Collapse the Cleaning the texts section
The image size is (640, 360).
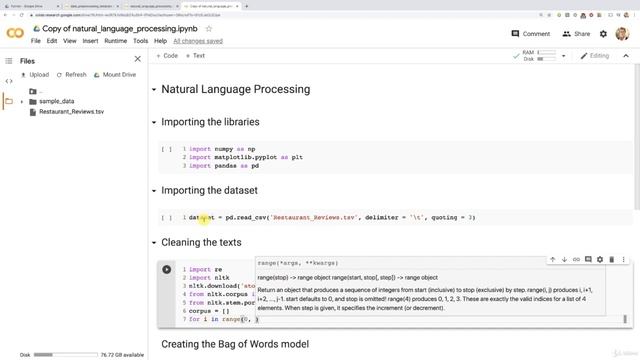(154, 242)
